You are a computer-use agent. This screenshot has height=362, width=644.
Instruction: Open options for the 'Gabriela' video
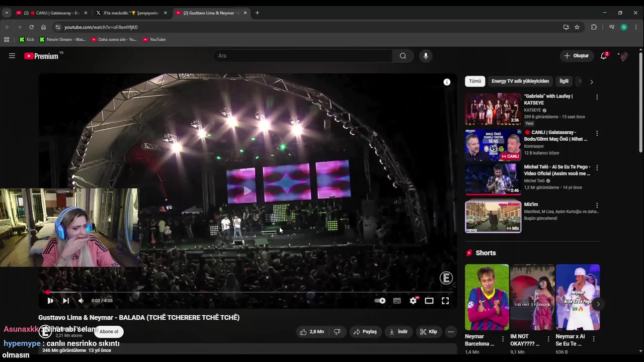(x=597, y=97)
